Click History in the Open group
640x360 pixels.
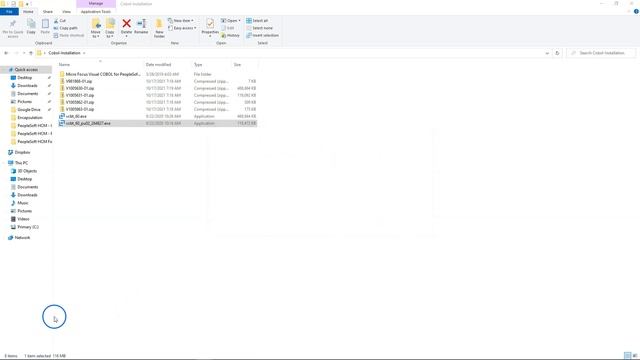click(x=230, y=36)
